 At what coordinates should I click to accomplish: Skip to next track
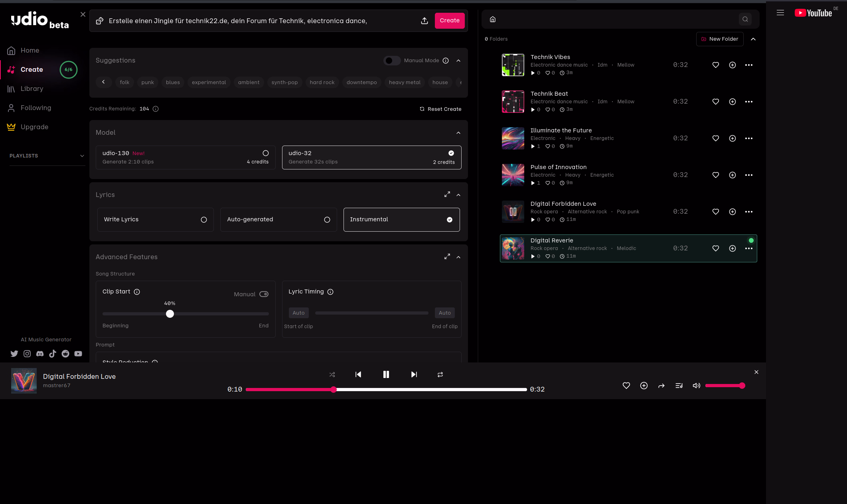[x=414, y=374]
